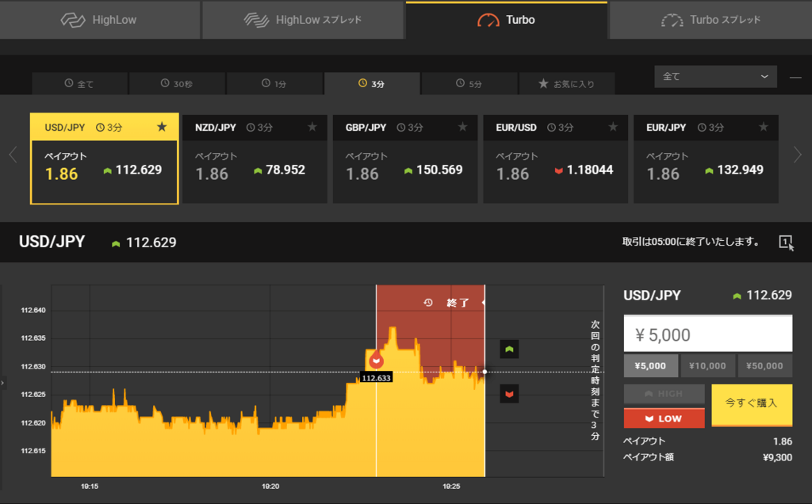
Task: Select the green HIGH arrow on the chart
Action: pyautogui.click(x=508, y=349)
